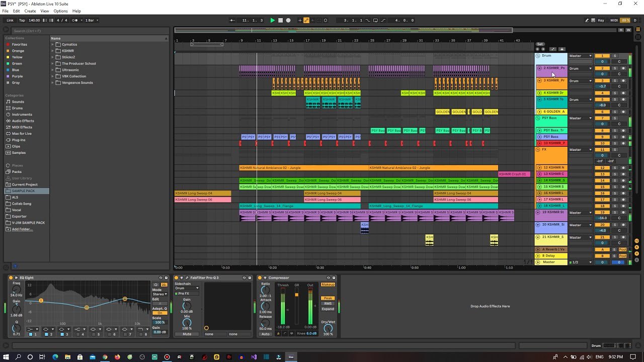Viewport: 644px width, 362px height.
Task: Select the Plug-ins category
Action: [x=19, y=140]
